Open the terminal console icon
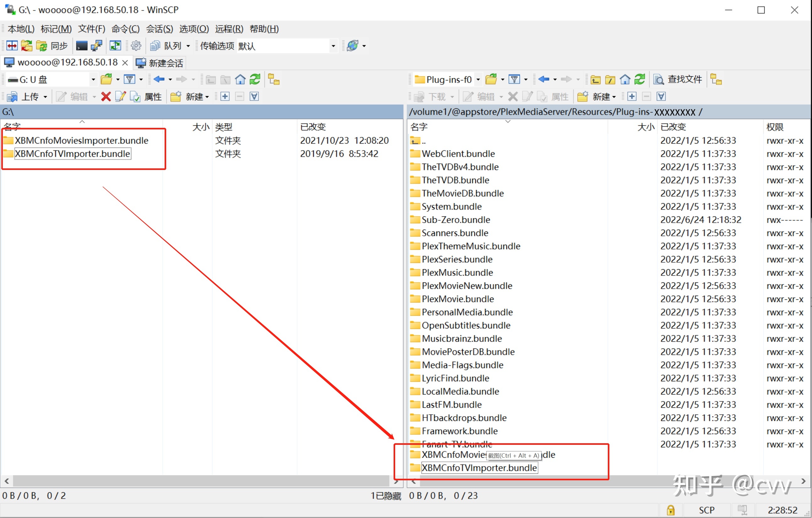Viewport: 812px width, 518px height. pyautogui.click(x=82, y=46)
